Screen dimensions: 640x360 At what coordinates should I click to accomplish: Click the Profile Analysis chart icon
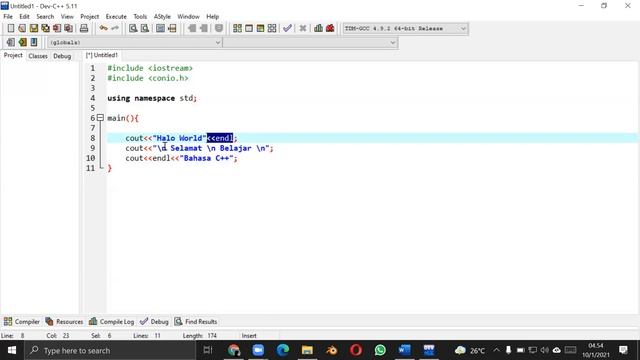[318, 28]
